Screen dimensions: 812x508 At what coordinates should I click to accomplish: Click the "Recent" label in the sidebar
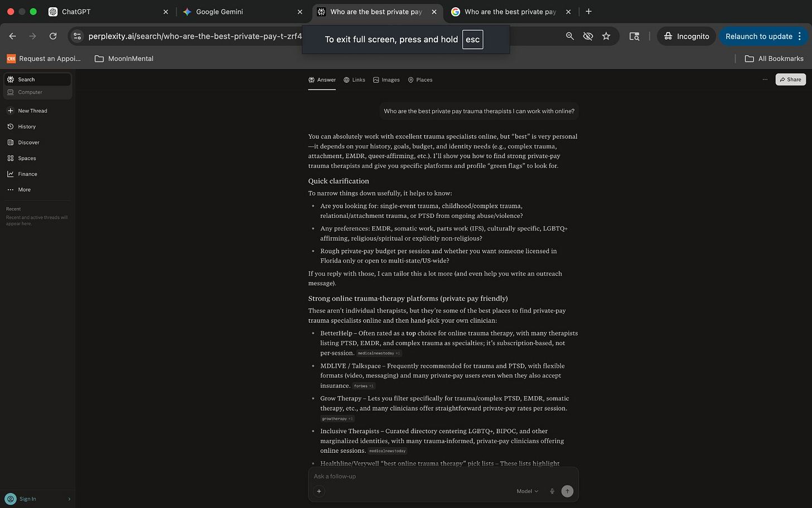click(13, 209)
